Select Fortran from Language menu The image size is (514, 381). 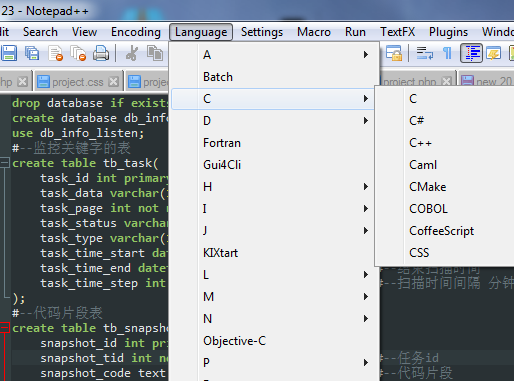pos(274,143)
